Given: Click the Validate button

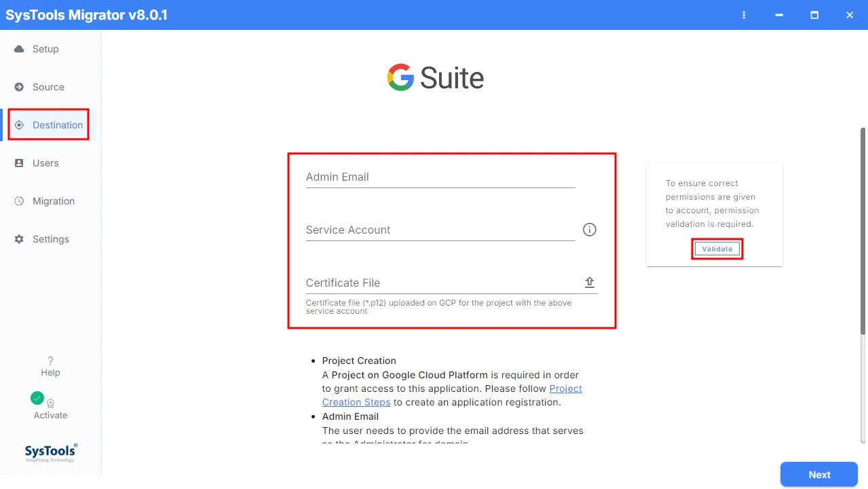Looking at the screenshot, I should point(717,249).
